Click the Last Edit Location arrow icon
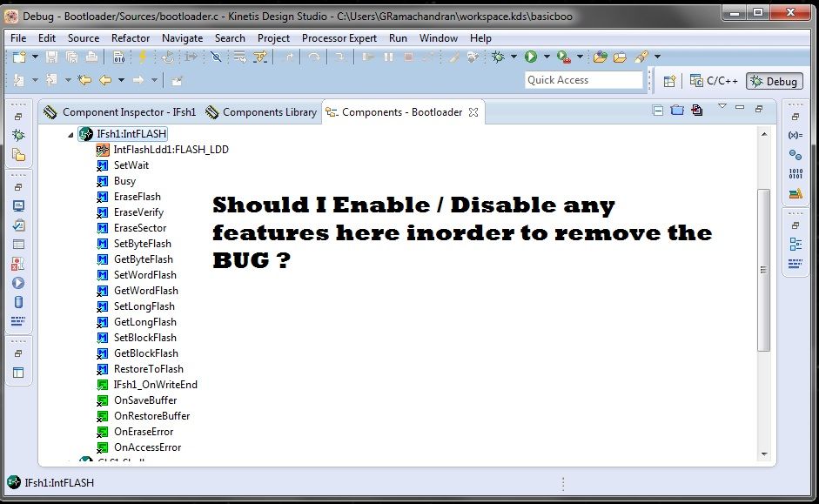Image resolution: width=819 pixels, height=504 pixels. tap(84, 80)
